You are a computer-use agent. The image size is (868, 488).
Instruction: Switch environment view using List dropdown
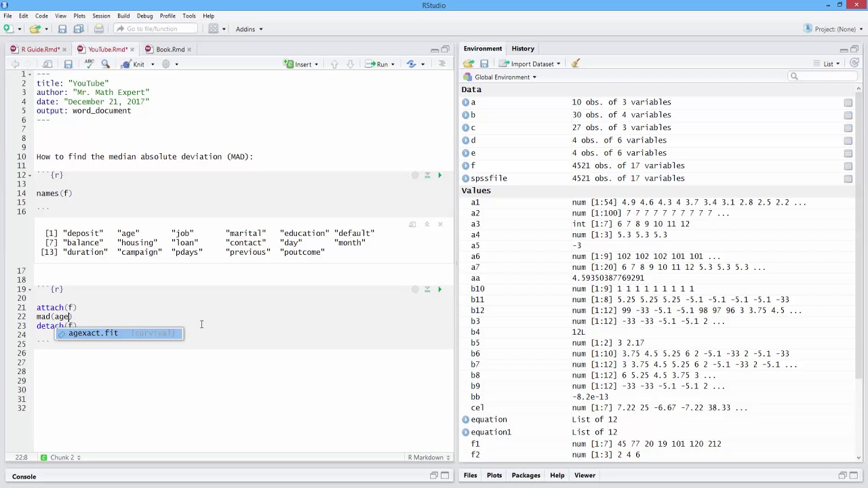827,64
